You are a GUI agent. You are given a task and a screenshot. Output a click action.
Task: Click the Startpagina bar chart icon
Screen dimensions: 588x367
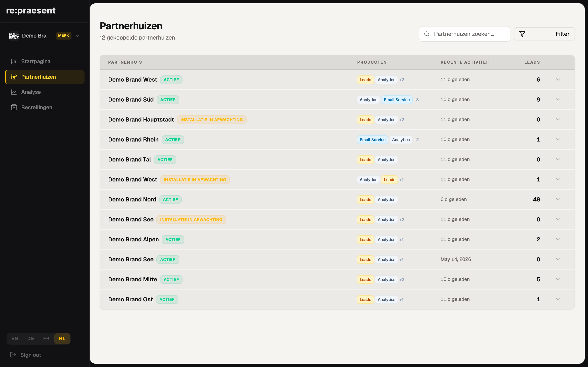click(x=14, y=61)
